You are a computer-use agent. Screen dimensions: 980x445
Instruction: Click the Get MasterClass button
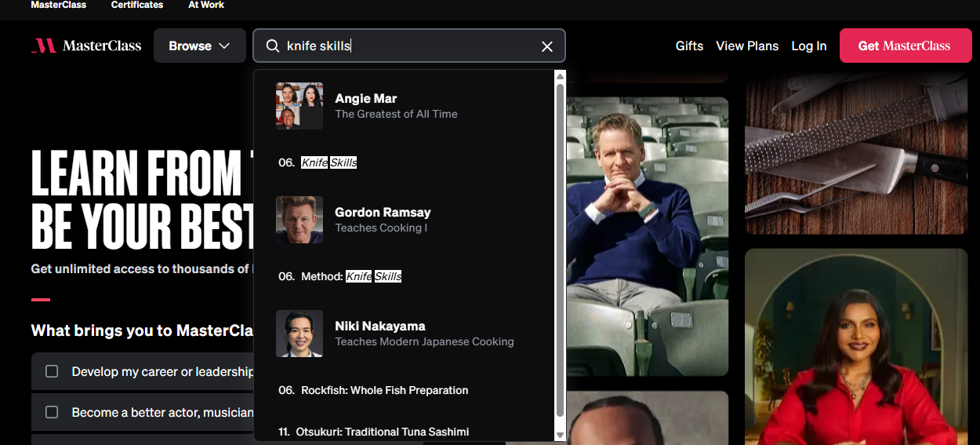pyautogui.click(x=903, y=46)
